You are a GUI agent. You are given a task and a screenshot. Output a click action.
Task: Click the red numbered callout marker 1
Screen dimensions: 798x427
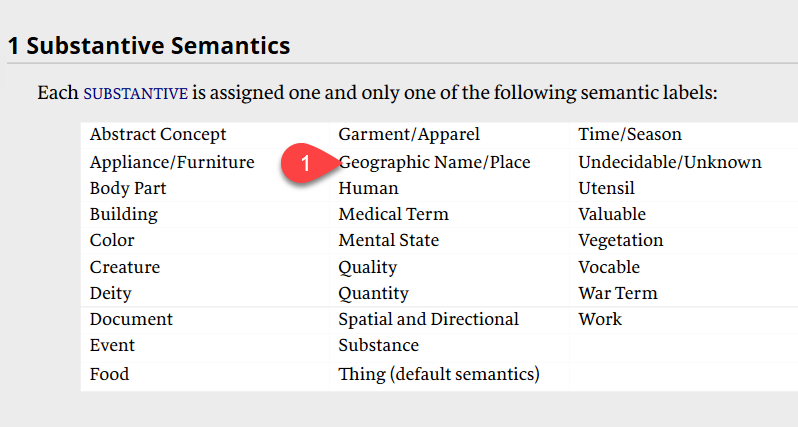tap(307, 163)
